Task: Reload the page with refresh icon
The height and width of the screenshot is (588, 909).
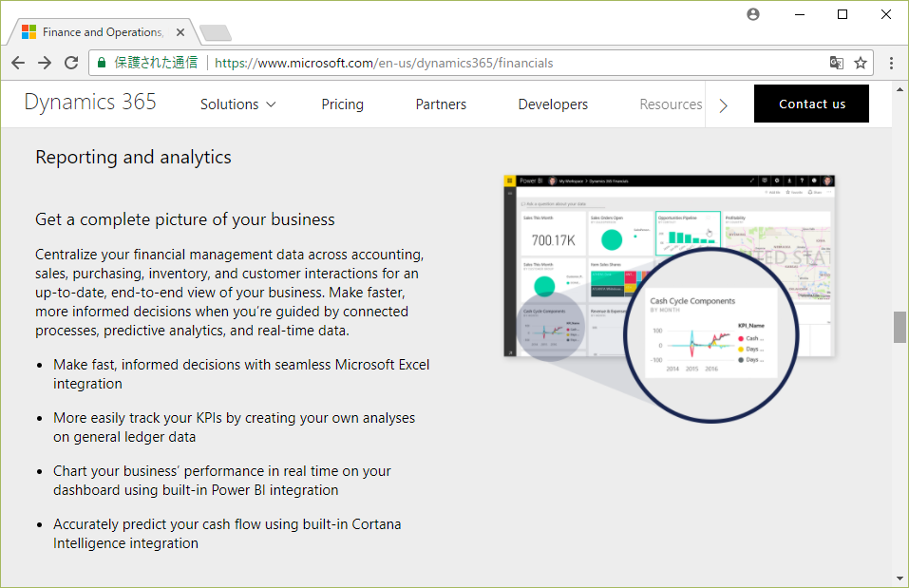Action: pos(71,63)
